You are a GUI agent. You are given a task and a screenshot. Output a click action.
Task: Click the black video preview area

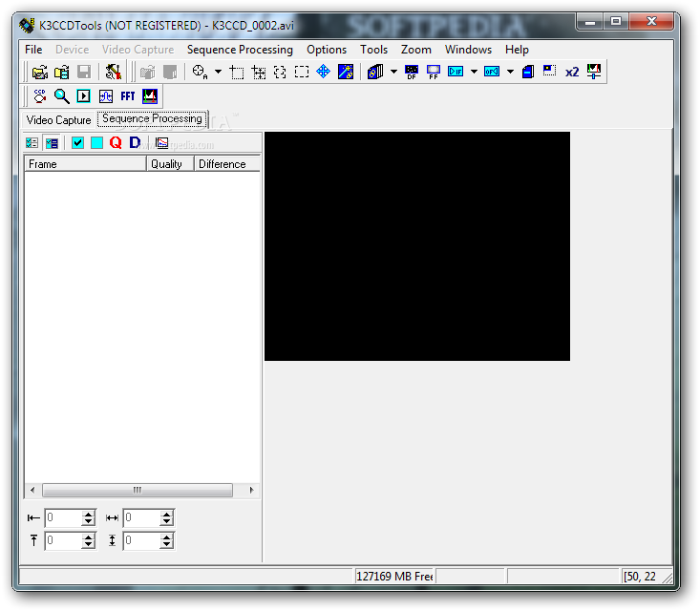417,246
